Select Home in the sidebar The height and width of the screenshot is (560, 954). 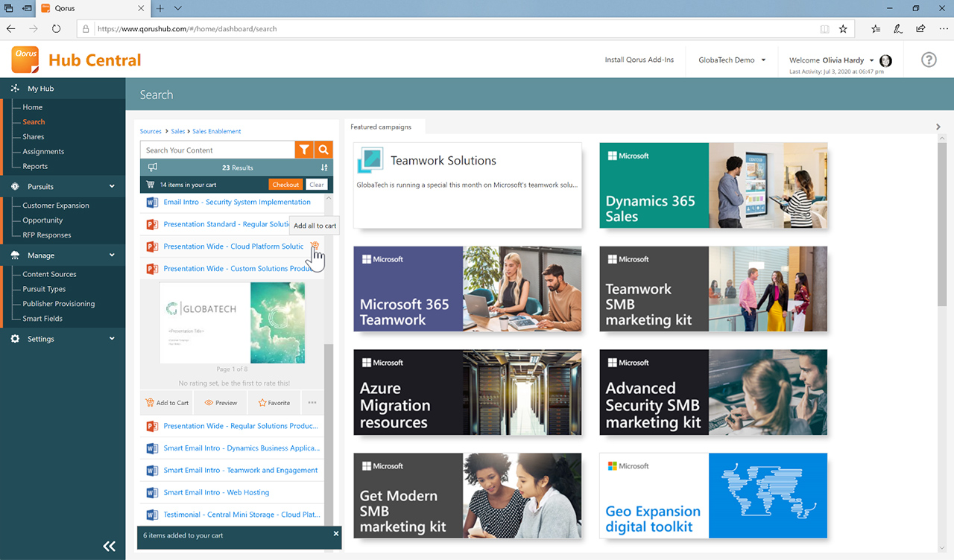point(33,107)
